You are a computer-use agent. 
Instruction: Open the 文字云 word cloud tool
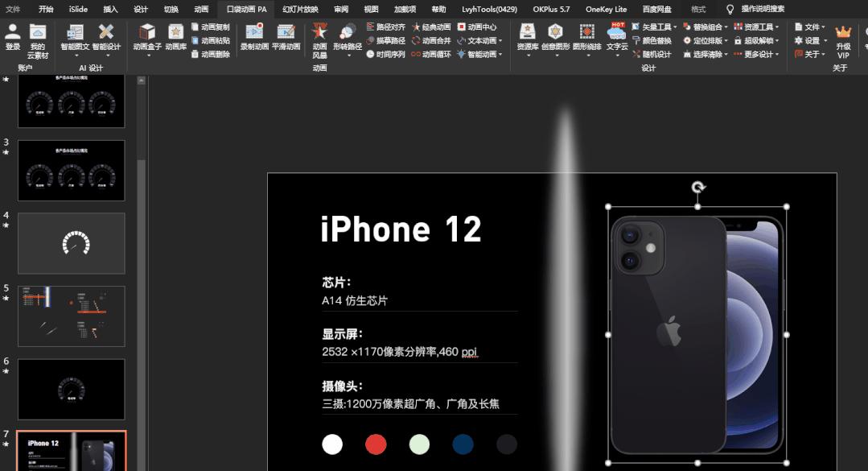[x=615, y=36]
